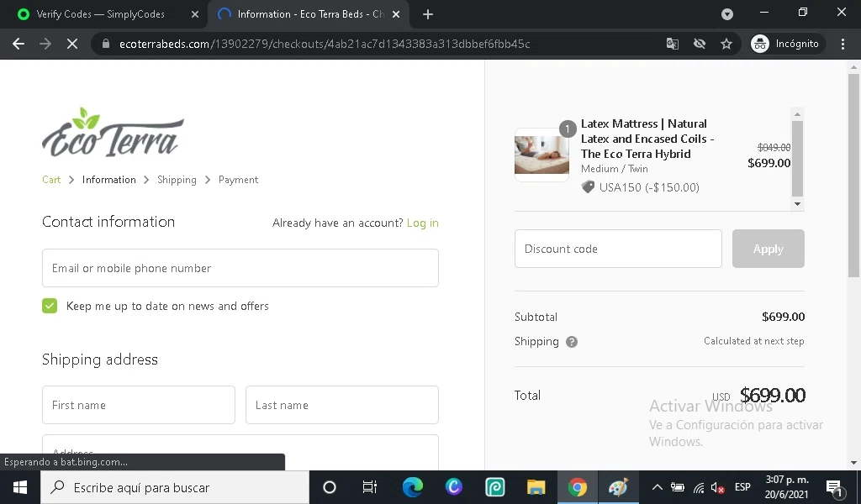Open Cortana circle icon
Image resolution: width=861 pixels, height=504 pixels.
[330, 487]
